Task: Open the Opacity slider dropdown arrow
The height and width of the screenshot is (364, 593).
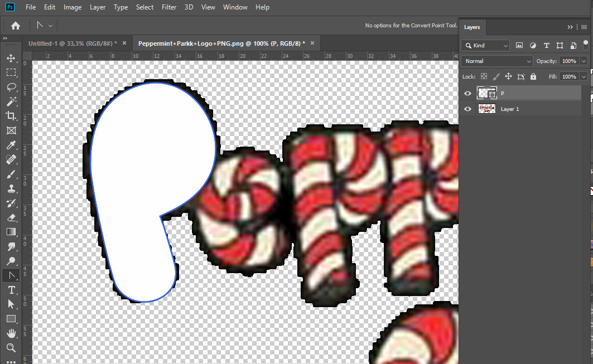Action: tap(584, 61)
